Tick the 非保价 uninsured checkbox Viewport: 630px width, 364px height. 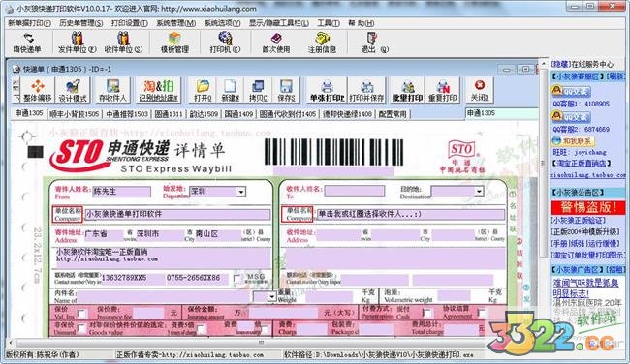click(81, 329)
